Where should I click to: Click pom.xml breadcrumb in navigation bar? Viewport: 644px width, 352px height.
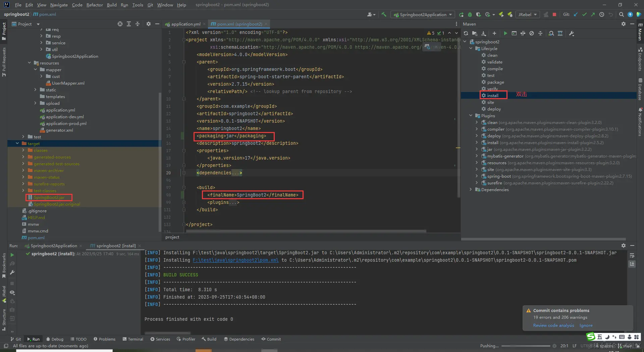click(x=45, y=14)
